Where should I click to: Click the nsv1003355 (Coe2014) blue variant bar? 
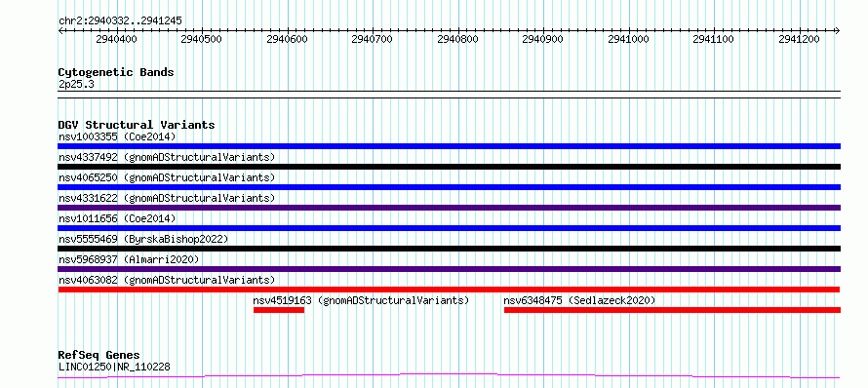click(449, 146)
